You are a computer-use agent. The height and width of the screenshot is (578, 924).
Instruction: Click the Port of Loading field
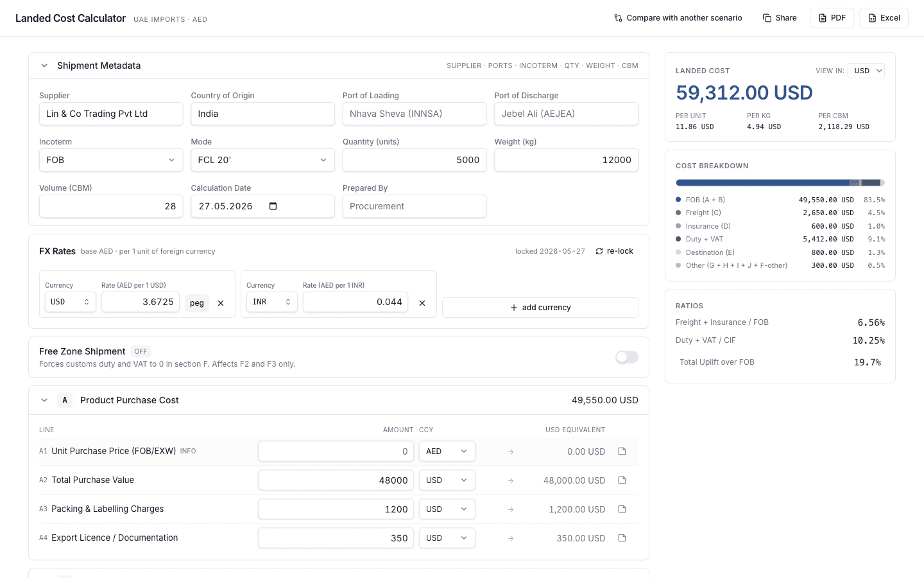point(415,114)
